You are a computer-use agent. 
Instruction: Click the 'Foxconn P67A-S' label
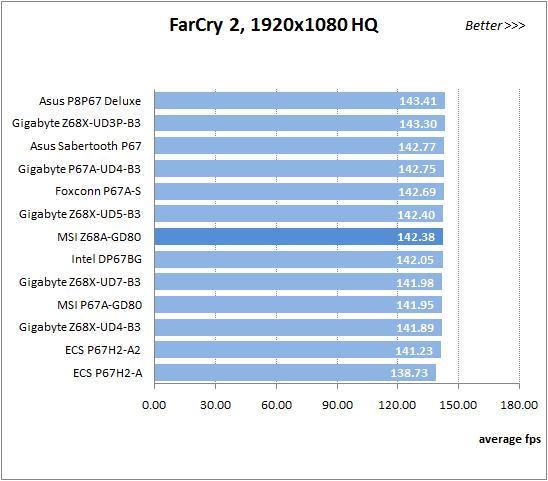point(98,191)
